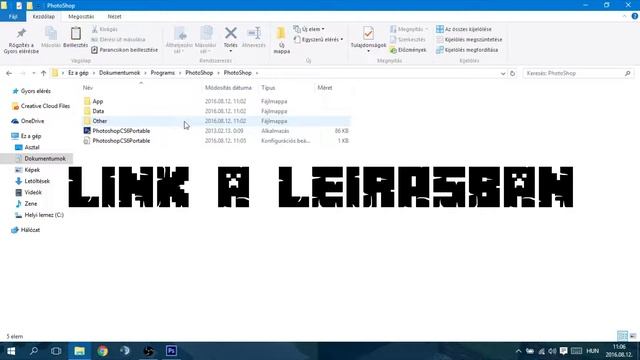Click Dokumentumok in address bar
Viewport: 640px width, 360px height.
[x=120, y=73]
